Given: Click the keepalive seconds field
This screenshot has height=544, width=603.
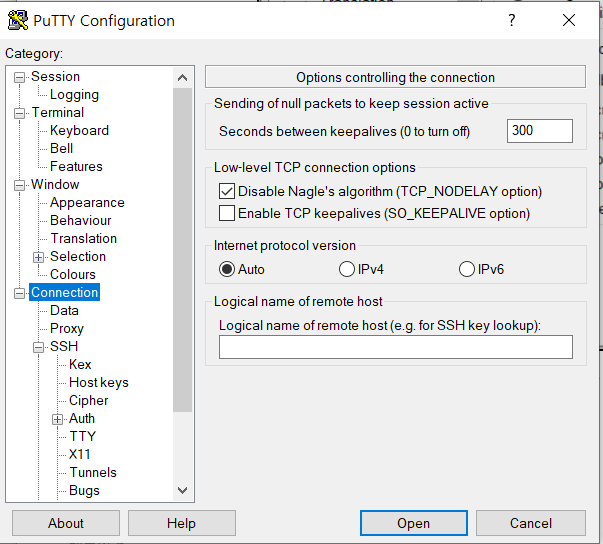Looking at the screenshot, I should coord(540,131).
